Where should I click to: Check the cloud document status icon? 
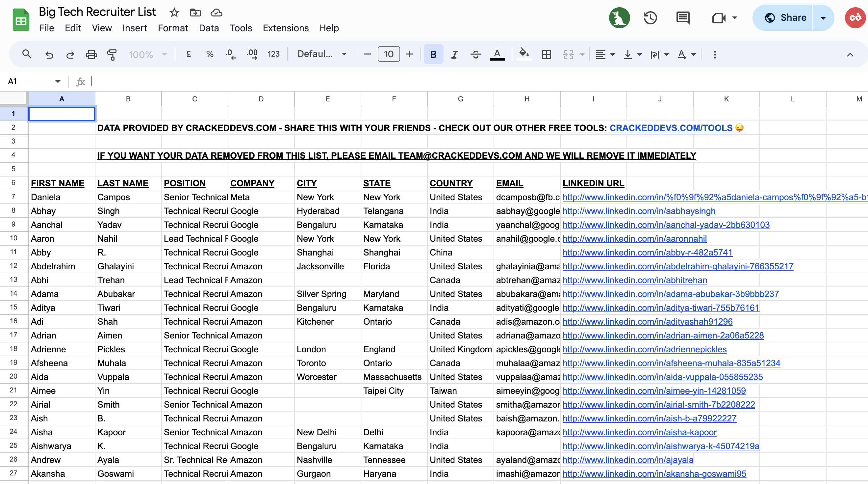pos(216,13)
